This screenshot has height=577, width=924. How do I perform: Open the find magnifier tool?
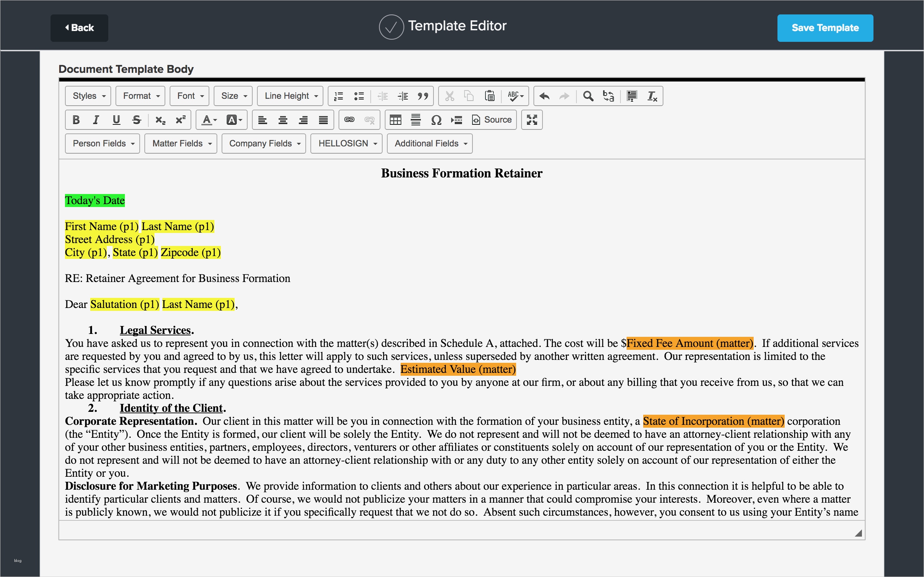click(588, 96)
